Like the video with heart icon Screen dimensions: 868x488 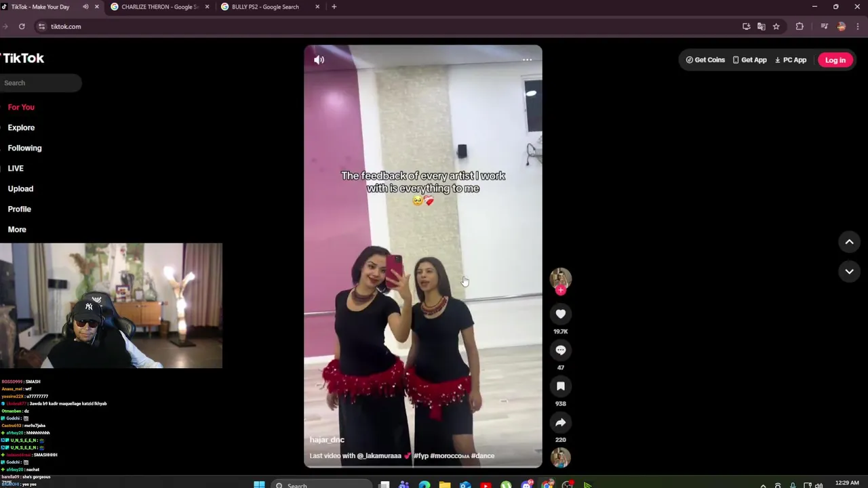point(560,314)
